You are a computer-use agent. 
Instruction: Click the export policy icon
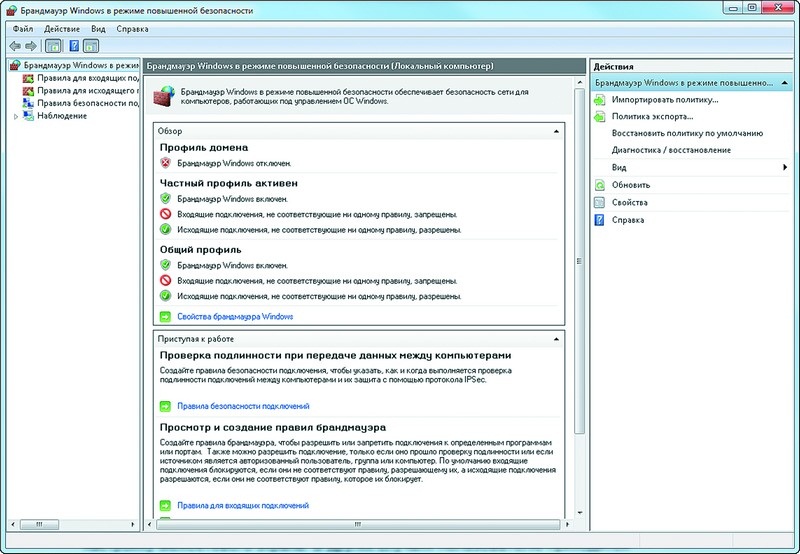pyautogui.click(x=599, y=117)
